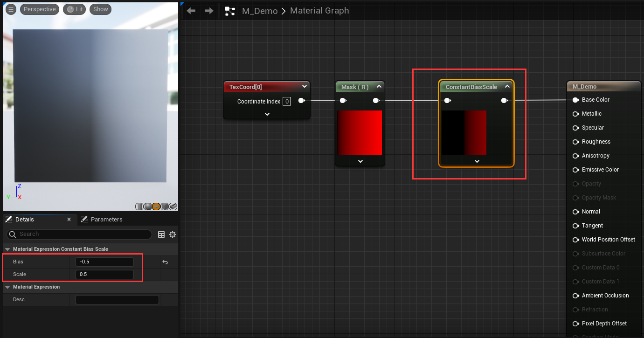Collapse the ConstantBiasScale node preview

click(x=507, y=87)
